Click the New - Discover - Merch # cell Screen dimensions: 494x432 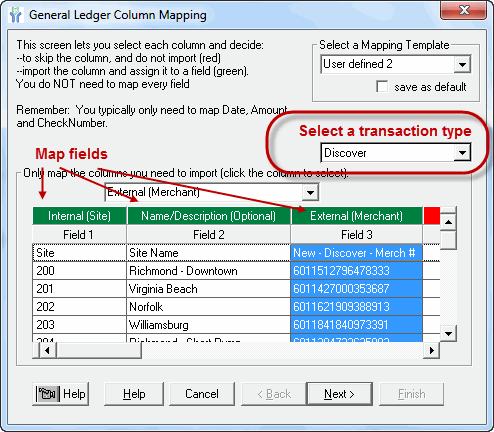pos(356,253)
